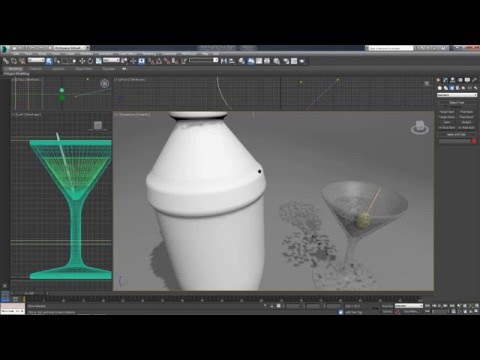Click the time slider handle
The image size is (480, 360).
tap(29, 293)
